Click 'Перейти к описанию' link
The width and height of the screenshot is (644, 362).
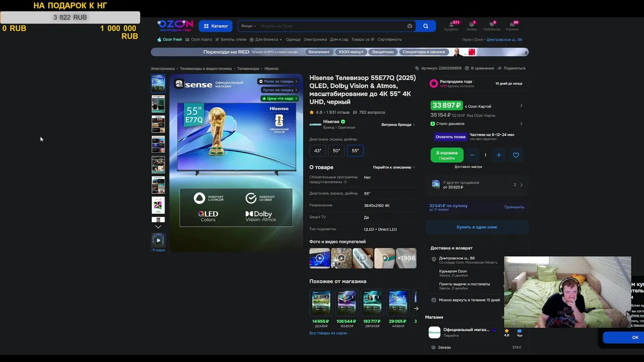(394, 167)
